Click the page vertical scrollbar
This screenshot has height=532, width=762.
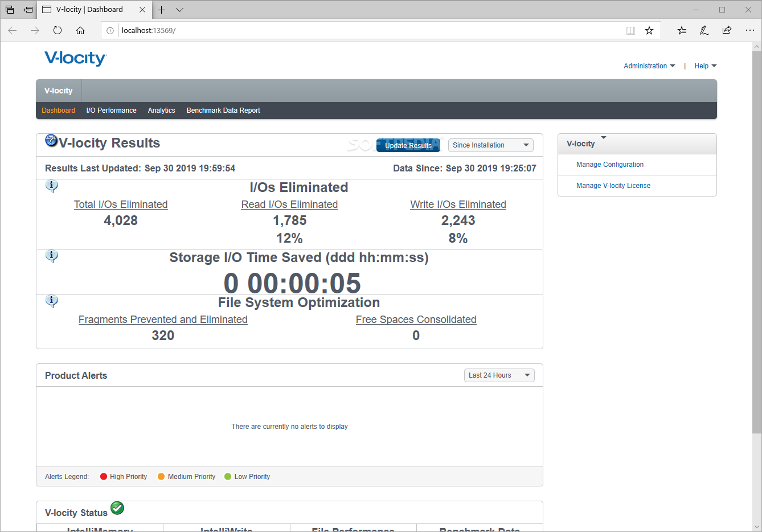[757, 242]
